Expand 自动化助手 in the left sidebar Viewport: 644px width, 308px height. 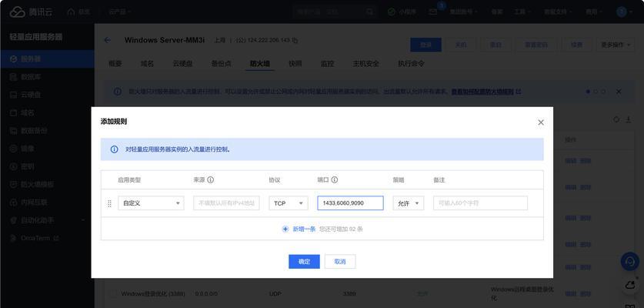pyautogui.click(x=47, y=220)
